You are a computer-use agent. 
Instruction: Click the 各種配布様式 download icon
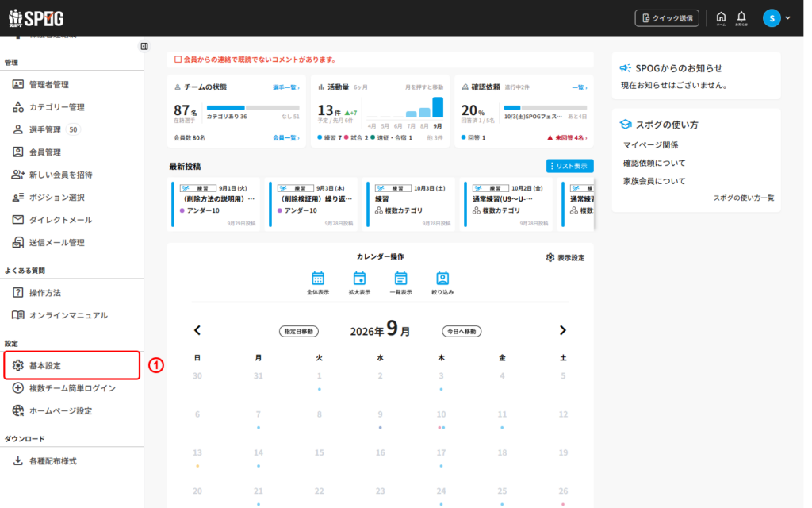click(x=18, y=461)
